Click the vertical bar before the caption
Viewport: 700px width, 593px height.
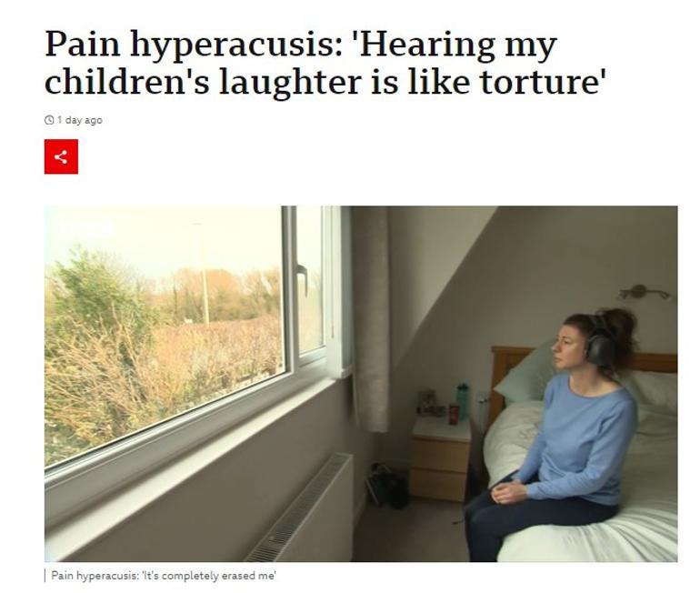pyautogui.click(x=45, y=576)
